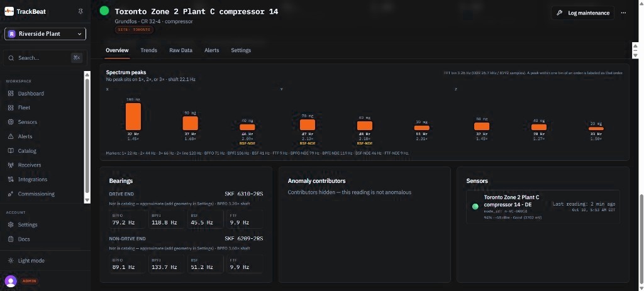Open the Riverside Plant site dropdown
644x291 pixels.
[45, 34]
